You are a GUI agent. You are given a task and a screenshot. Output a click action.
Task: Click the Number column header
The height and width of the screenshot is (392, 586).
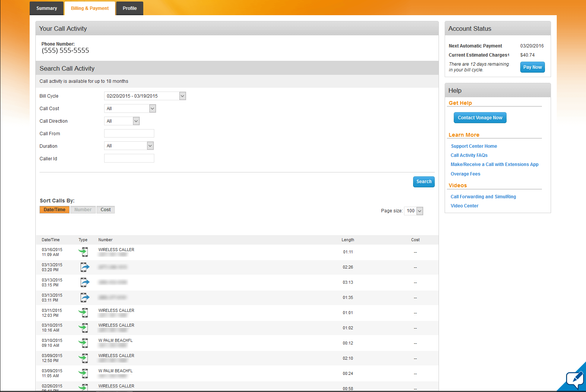click(105, 240)
